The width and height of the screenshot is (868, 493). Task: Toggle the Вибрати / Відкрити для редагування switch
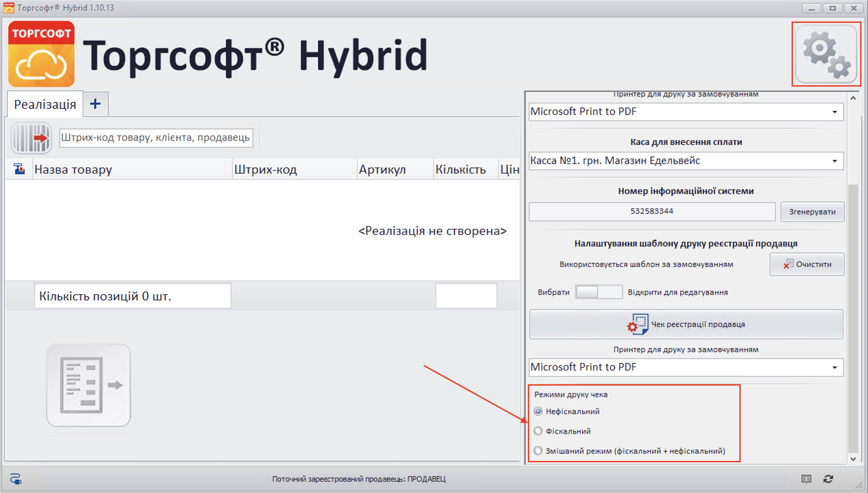[x=598, y=292]
